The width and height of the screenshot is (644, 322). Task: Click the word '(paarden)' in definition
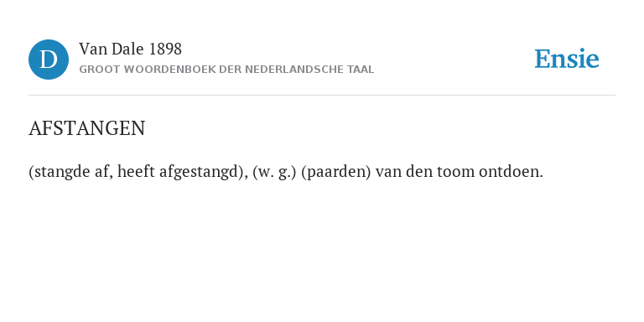(x=336, y=172)
